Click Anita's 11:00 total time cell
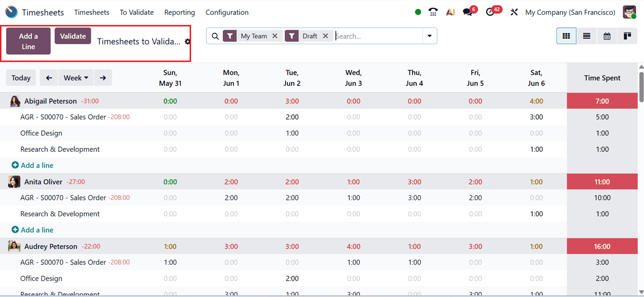Viewport: 644px width, 297px height. click(x=602, y=182)
